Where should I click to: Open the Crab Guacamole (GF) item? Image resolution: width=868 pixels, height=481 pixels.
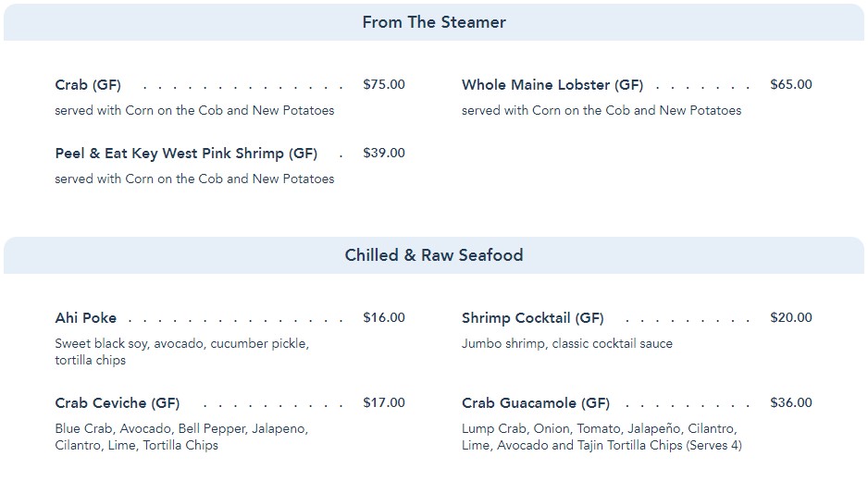[x=536, y=403]
